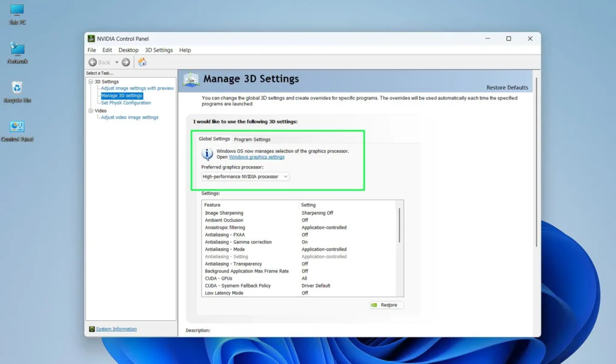This screenshot has width=616, height=364.
Task: Select the Image Sharpening setting row
Action: pyautogui.click(x=224, y=212)
